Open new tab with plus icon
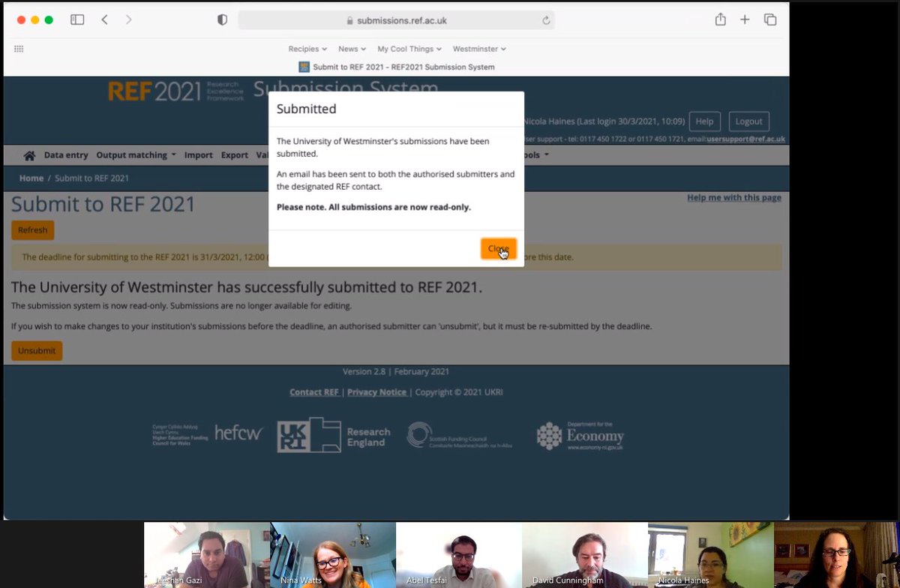This screenshot has height=588, width=900. point(745,20)
